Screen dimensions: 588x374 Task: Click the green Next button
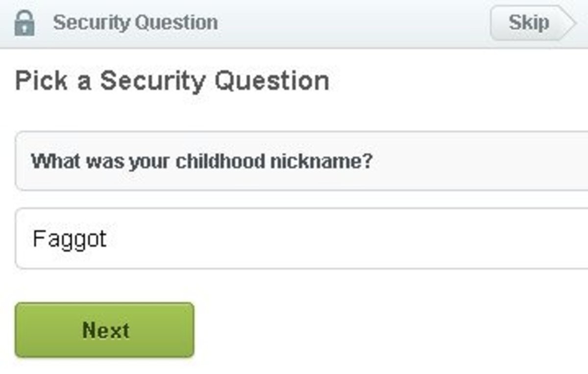tap(105, 330)
